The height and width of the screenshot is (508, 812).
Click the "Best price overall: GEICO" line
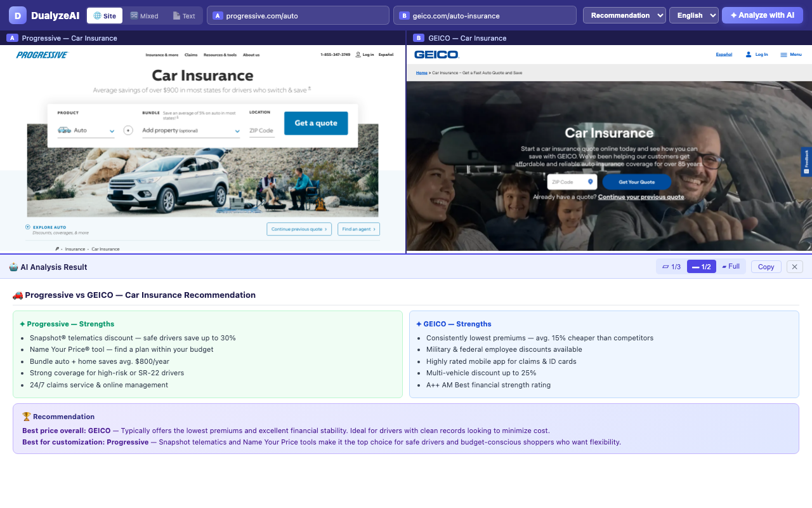pos(286,431)
